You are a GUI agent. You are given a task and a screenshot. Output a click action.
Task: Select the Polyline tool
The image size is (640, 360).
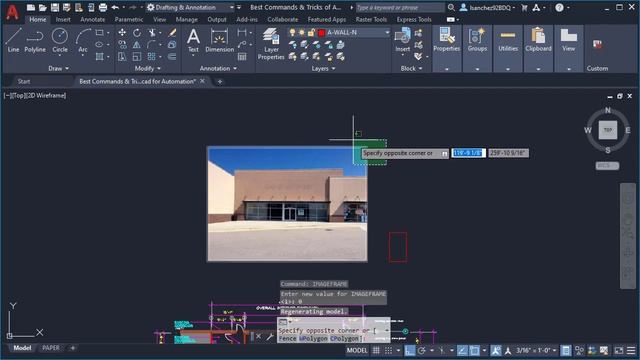point(35,40)
